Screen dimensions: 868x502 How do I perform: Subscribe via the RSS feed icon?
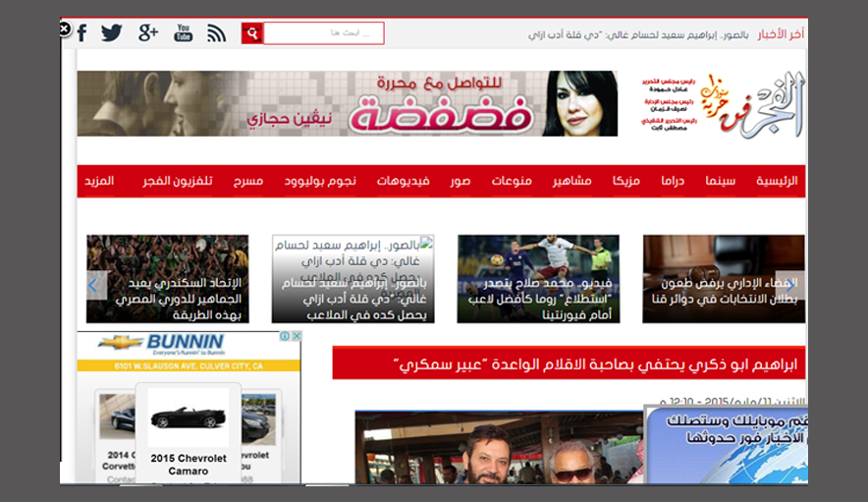(x=217, y=33)
